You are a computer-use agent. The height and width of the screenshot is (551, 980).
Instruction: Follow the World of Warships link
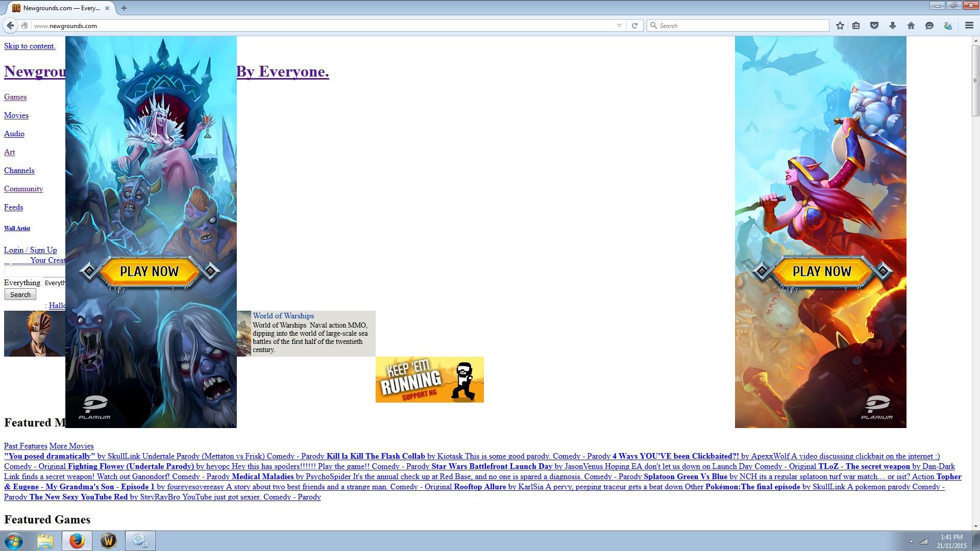coord(284,315)
